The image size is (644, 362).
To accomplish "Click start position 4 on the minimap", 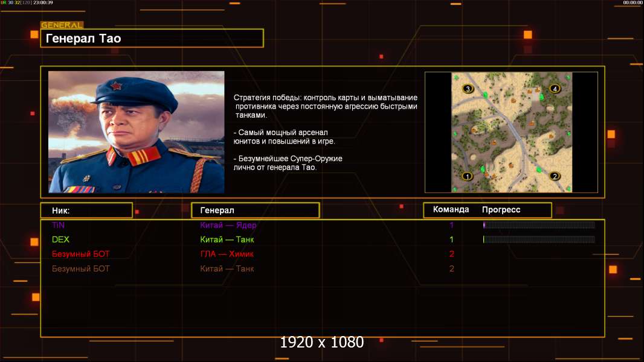I will pos(555,89).
